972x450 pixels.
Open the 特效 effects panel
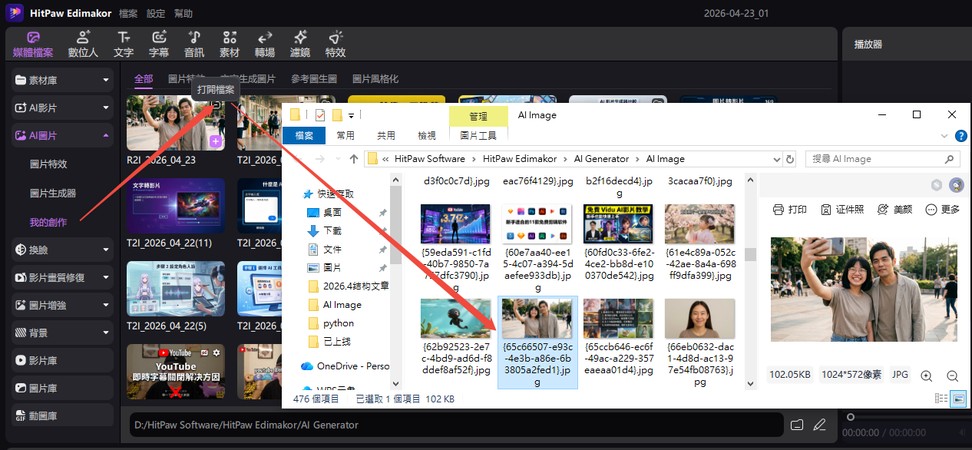[x=335, y=45]
